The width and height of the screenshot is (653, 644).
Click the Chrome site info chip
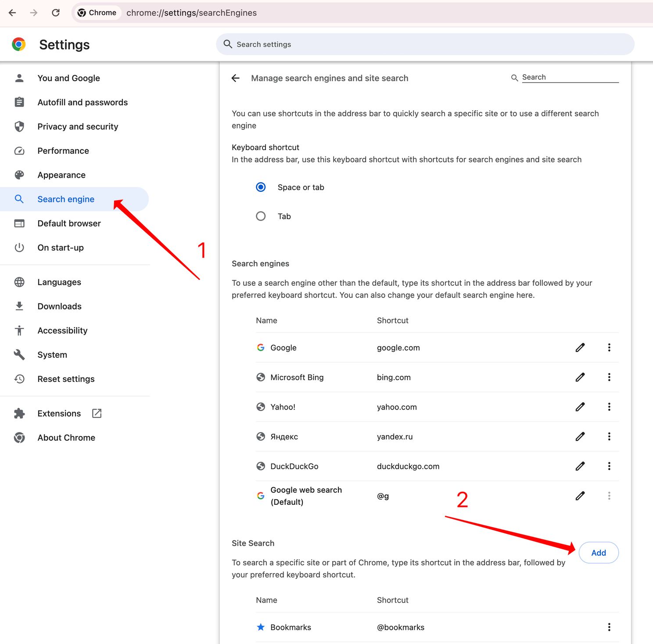pos(97,13)
